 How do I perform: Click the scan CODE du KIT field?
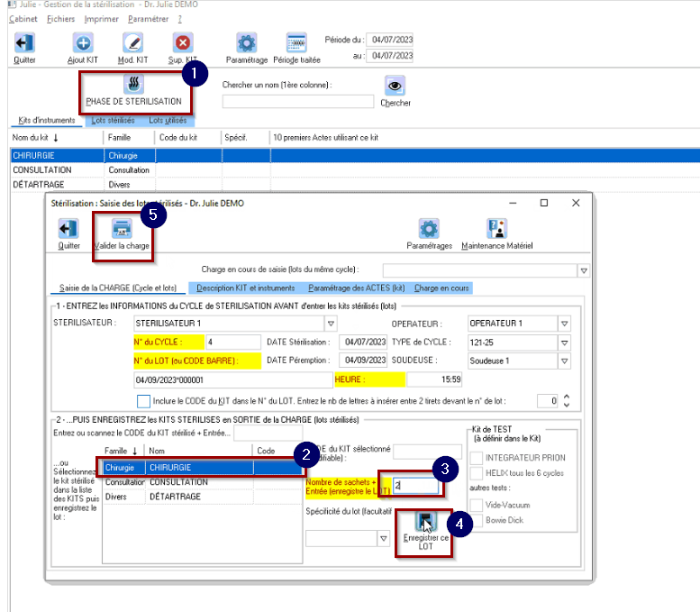[x=268, y=433]
